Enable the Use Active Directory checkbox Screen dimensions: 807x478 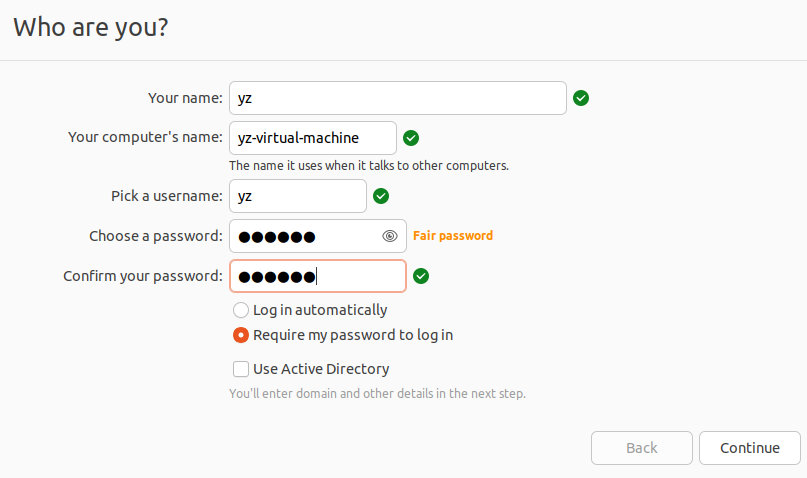[x=240, y=369]
